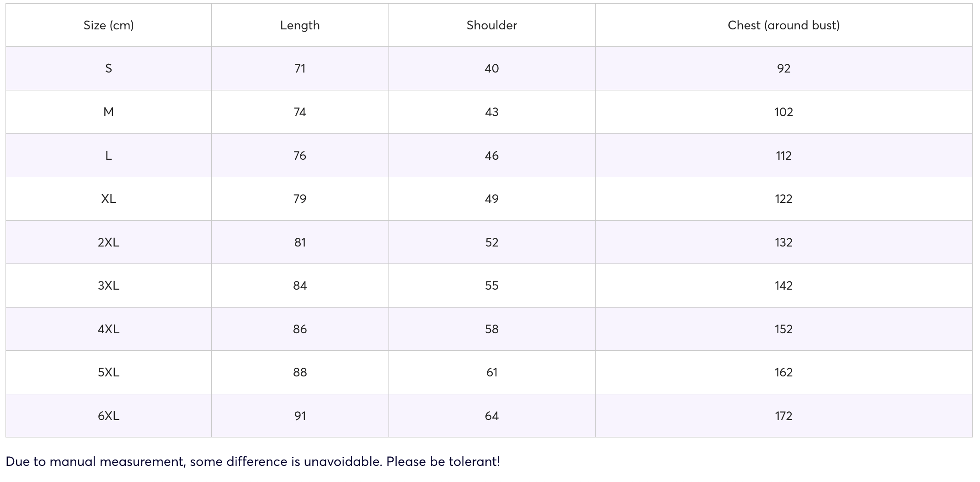The height and width of the screenshot is (482, 980).
Task: Select the 6XL size cell
Action: (x=108, y=416)
